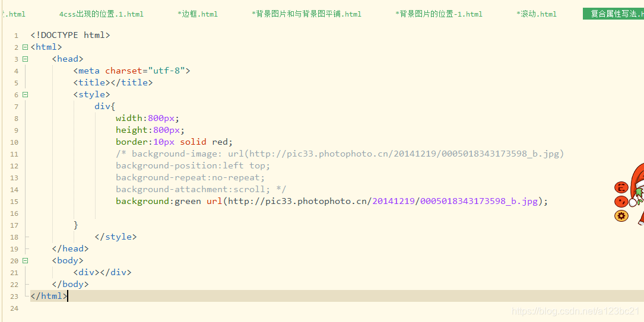Click the purple 0005018343173598_b.jpg URL segment on line 15
Image resolution: width=644 pixels, height=322 pixels.
(479, 202)
